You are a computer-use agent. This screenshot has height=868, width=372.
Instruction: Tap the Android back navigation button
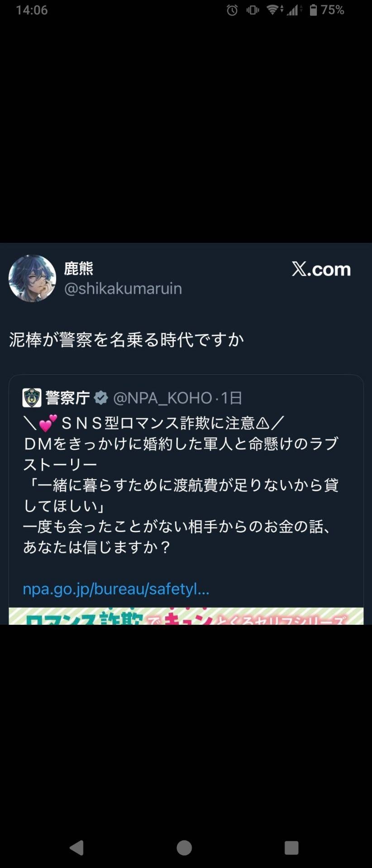tap(77, 848)
